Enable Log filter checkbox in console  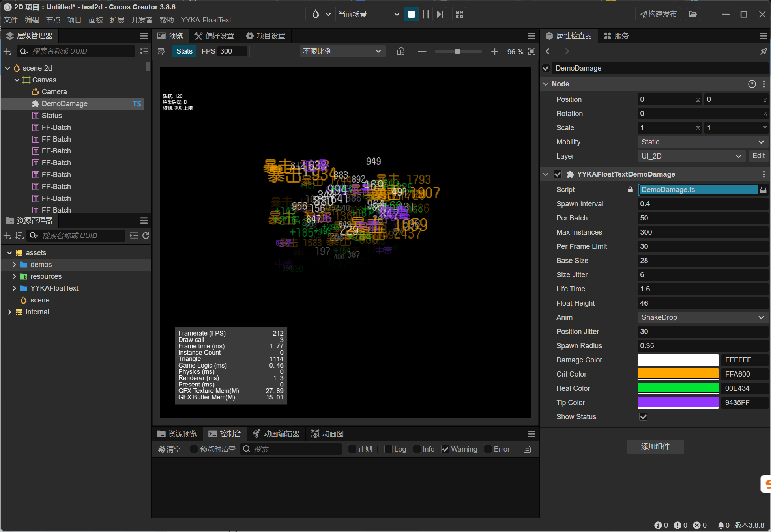click(388, 449)
